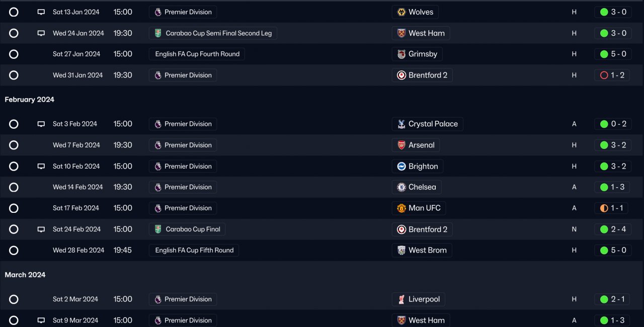Viewport: 644px width, 327px height.
Task: Select the radio circle for Sat 2 Mar fixture
Action: [x=14, y=299]
